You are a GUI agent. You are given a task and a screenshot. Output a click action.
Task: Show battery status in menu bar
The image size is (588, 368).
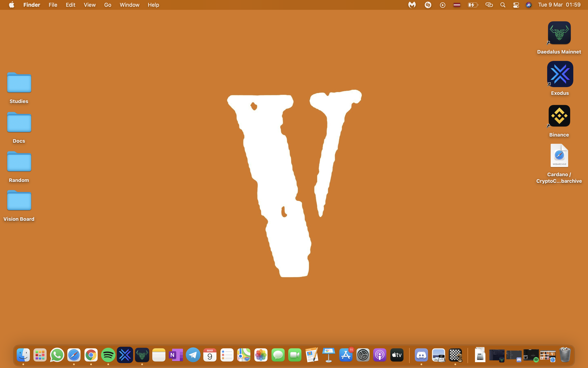(473, 5)
